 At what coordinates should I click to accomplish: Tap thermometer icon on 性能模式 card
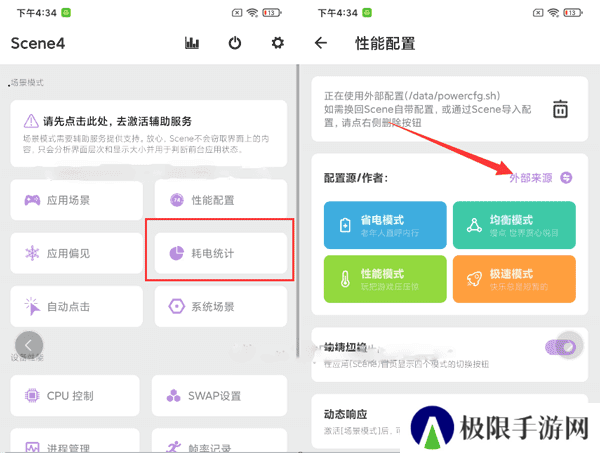[345, 279]
